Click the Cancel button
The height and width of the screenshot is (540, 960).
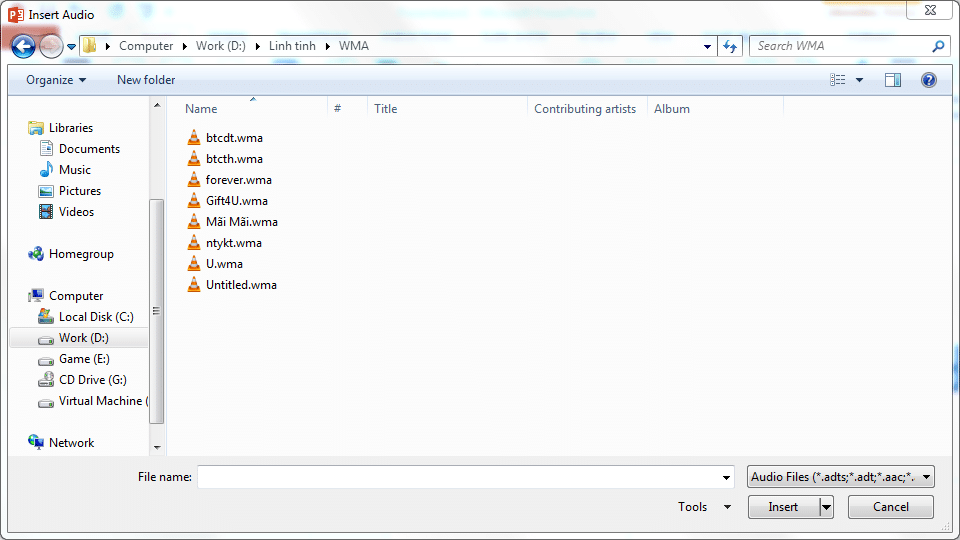[x=891, y=507]
